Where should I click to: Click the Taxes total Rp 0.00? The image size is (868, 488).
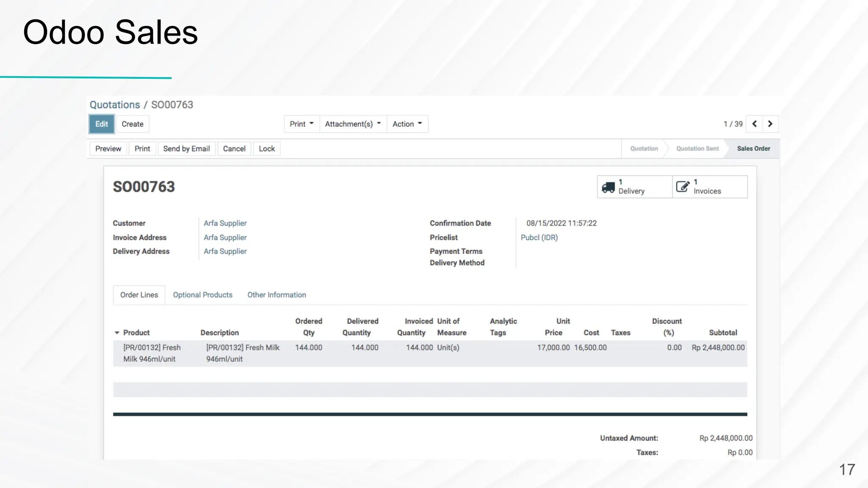tap(740, 453)
